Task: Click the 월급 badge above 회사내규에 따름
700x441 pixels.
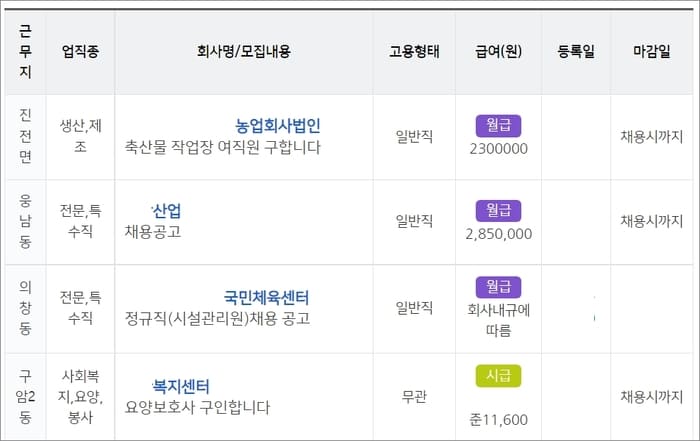Action: [x=498, y=287]
